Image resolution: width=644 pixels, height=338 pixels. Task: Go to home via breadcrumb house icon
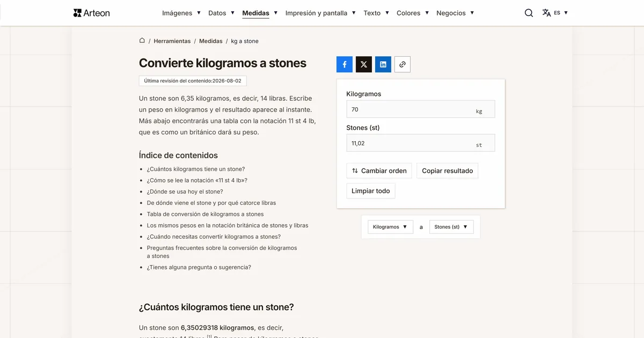[142, 41]
